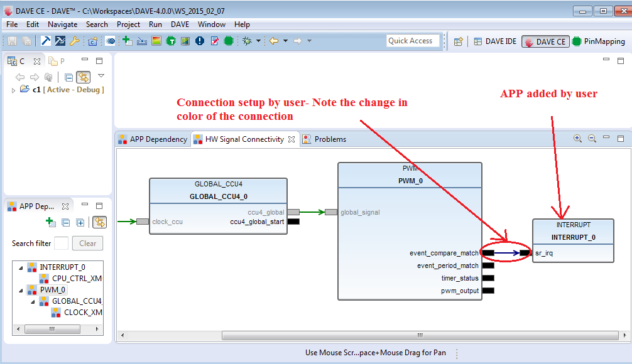Viewport: 632px width, 364px height.
Task: Click Collapse All in the C project view
Action: click(69, 77)
